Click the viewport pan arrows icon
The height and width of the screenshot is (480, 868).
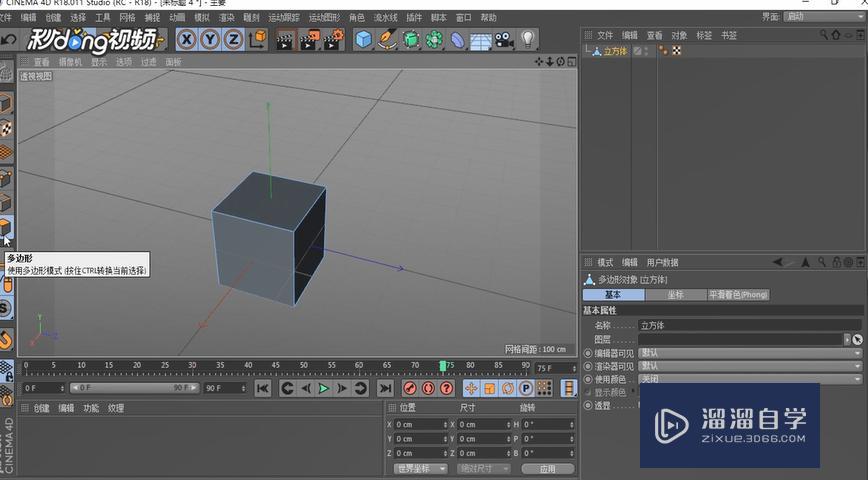tap(539, 61)
